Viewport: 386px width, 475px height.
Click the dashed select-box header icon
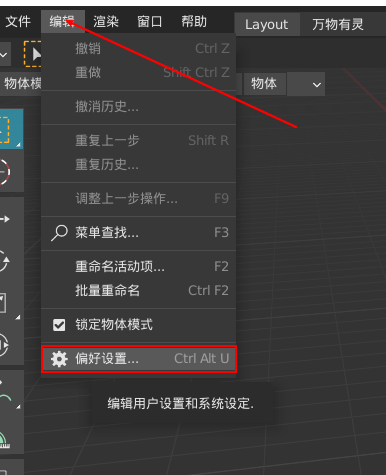click(x=32, y=54)
